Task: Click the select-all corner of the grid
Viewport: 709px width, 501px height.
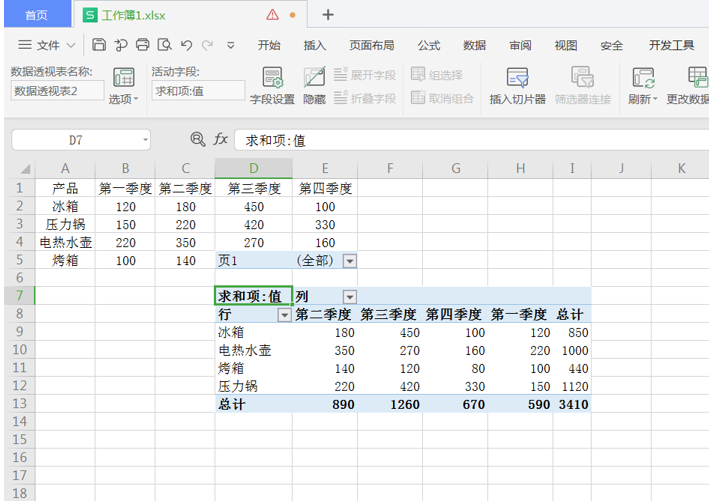Action: pyautogui.click(x=20, y=168)
